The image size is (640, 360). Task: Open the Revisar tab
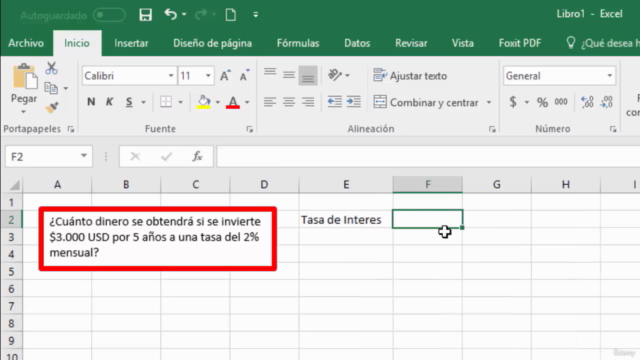tap(411, 43)
